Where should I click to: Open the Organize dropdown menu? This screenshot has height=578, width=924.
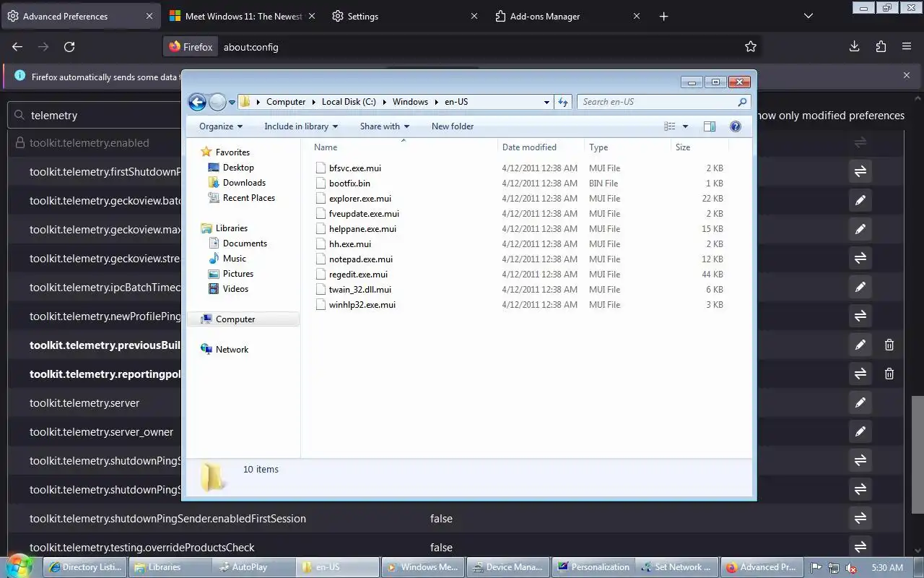[x=221, y=126]
